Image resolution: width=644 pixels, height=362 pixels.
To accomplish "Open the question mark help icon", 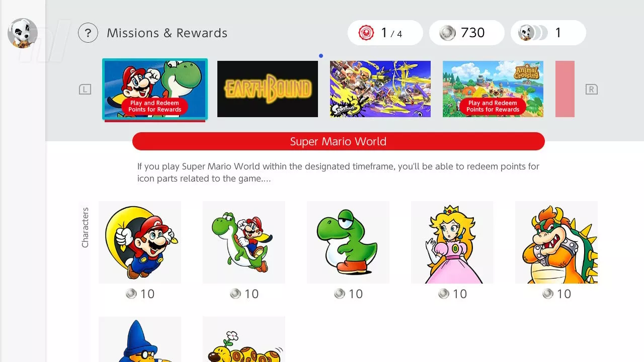I will tap(88, 33).
